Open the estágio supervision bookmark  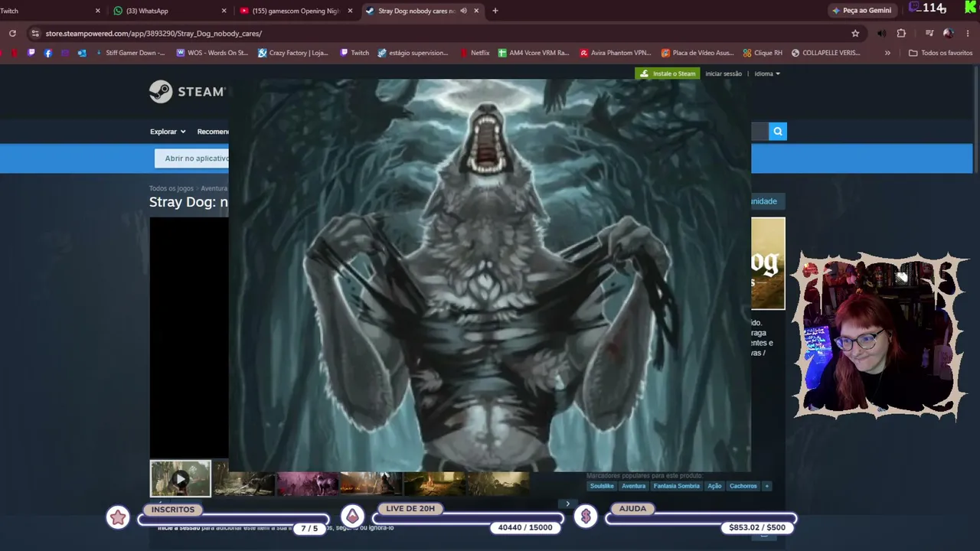coord(413,53)
